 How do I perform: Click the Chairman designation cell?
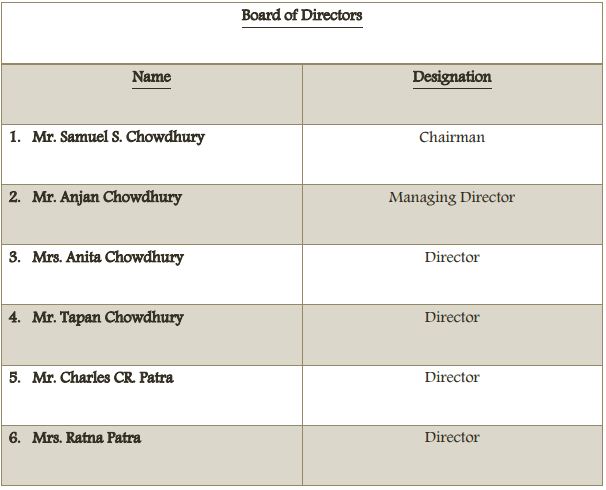[452, 137]
